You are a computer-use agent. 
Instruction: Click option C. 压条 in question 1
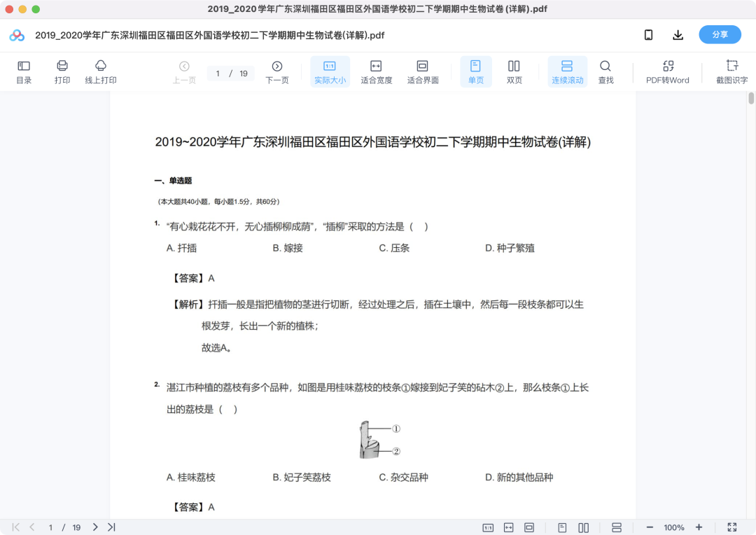(394, 248)
